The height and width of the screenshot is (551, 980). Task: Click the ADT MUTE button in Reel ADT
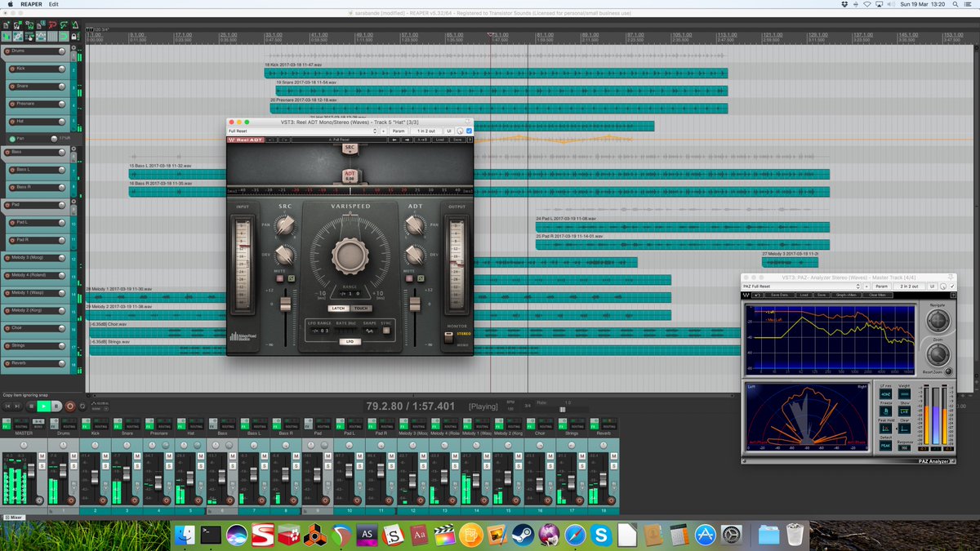[x=408, y=278]
